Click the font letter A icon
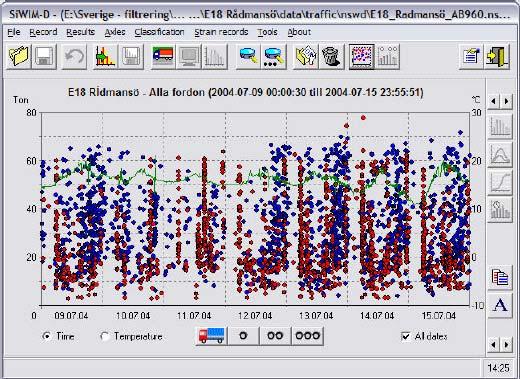The image size is (520, 379). (500, 305)
